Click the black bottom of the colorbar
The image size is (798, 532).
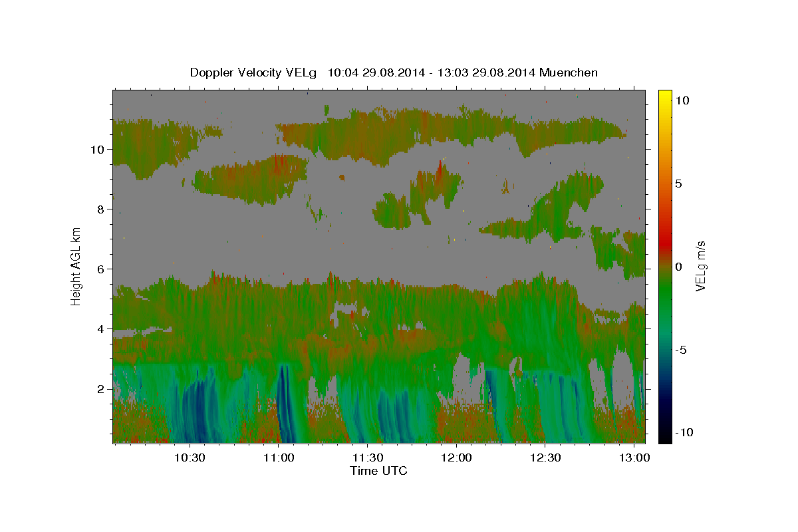(x=664, y=437)
